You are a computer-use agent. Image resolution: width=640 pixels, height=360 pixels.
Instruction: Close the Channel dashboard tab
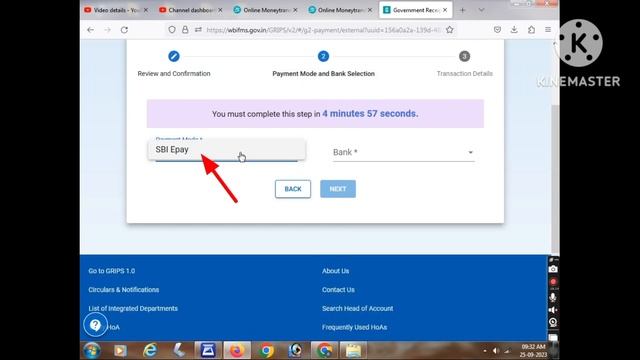pos(220,10)
